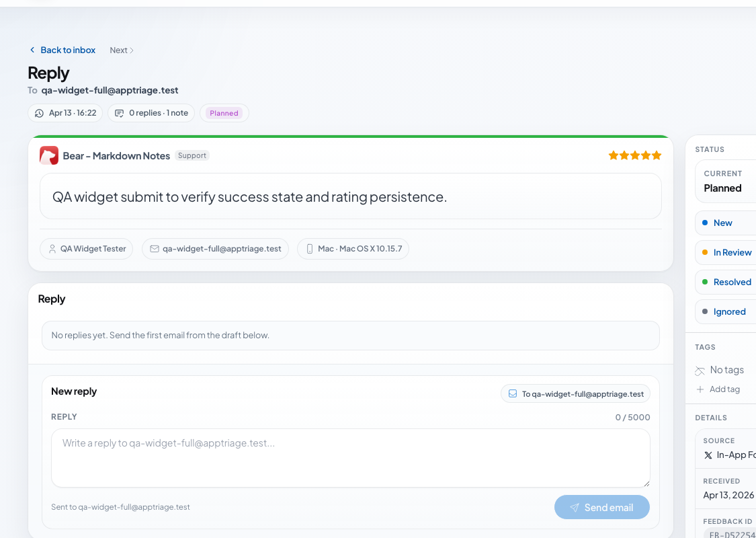Set status to New
The width and height of the screenshot is (756, 538).
(726, 223)
